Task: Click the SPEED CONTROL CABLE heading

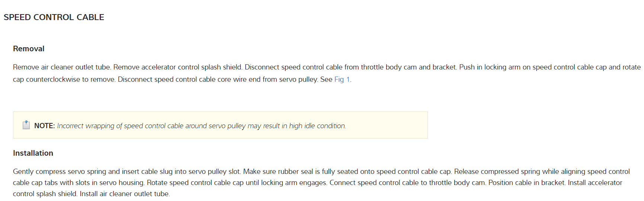Action: pyautogui.click(x=54, y=17)
